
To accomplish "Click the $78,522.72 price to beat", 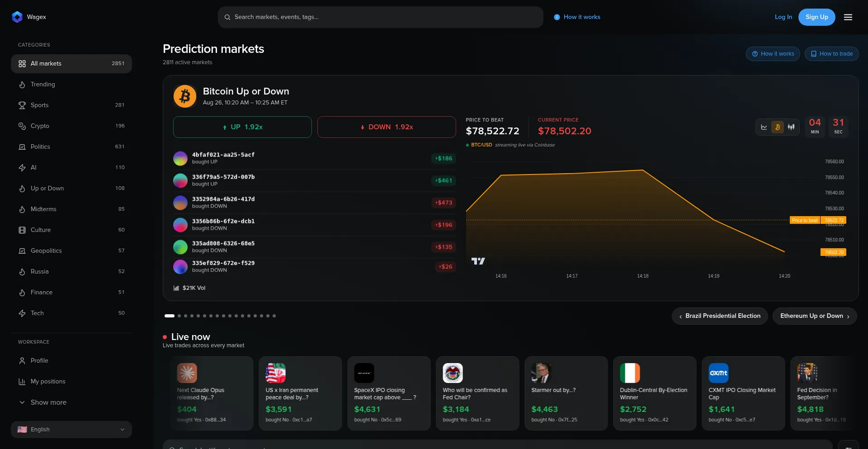I will pyautogui.click(x=493, y=131).
